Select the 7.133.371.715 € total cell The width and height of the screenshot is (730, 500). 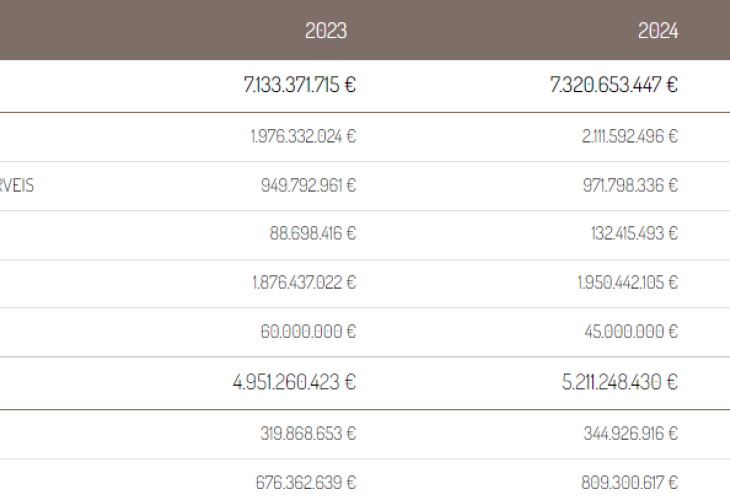[x=300, y=86]
